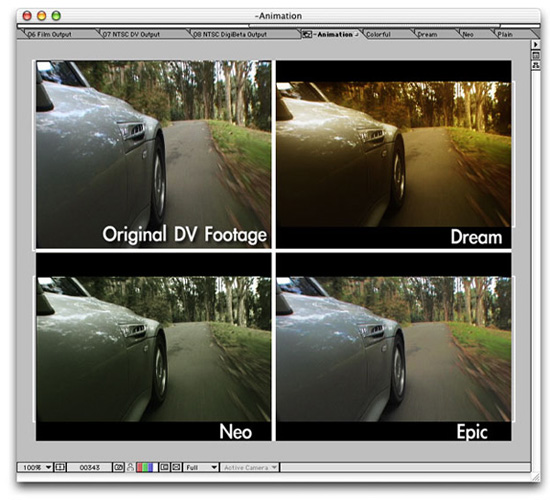Open the comp flowchart view icon
This screenshot has width=550, height=500.
535,65
